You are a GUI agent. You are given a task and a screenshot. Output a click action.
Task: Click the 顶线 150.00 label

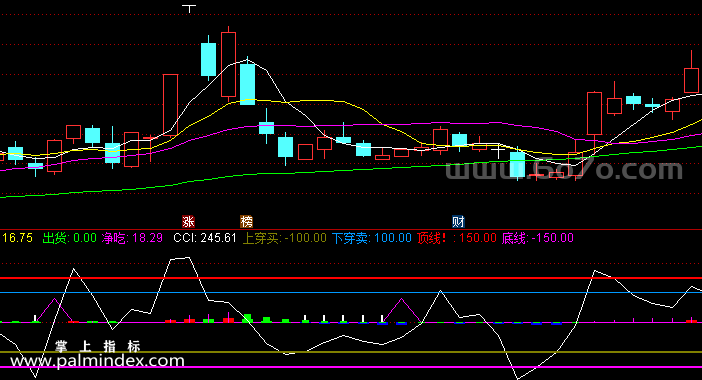coord(457,238)
